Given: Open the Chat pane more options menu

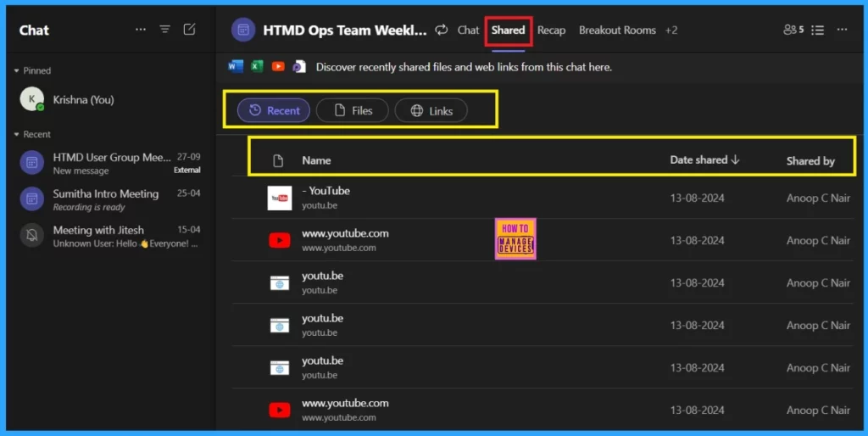Looking at the screenshot, I should (x=141, y=30).
